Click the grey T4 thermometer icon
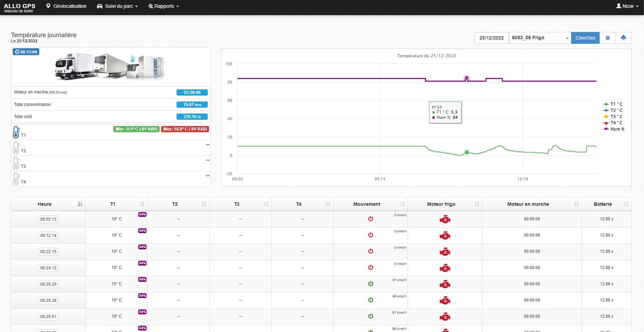Viewport: 644px width, 332px height. click(x=16, y=179)
